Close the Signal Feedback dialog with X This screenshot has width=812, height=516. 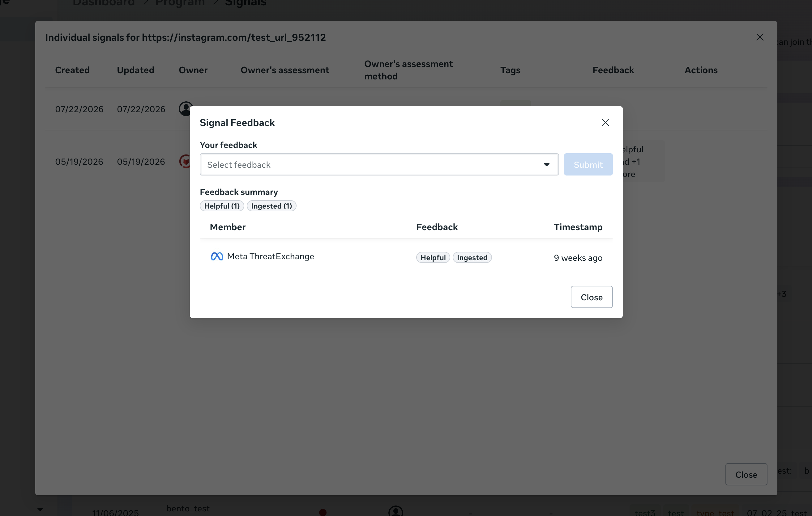tap(605, 122)
